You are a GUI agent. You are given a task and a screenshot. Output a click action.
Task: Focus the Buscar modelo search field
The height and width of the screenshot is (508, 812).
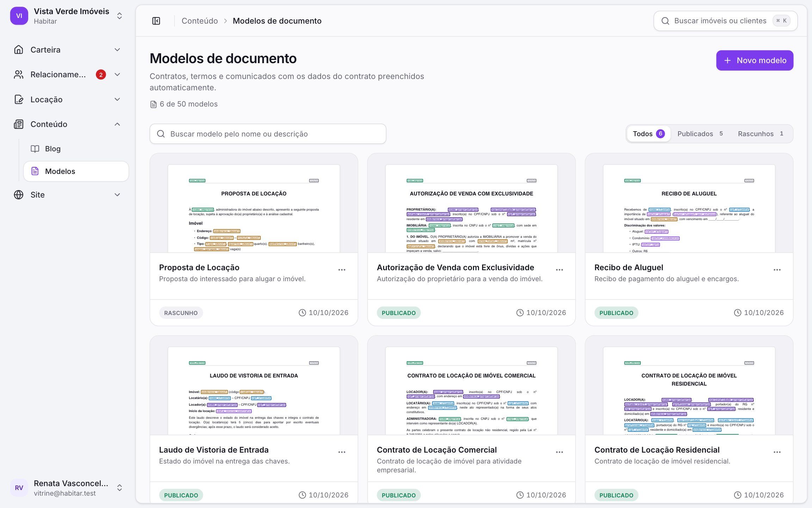click(x=268, y=134)
